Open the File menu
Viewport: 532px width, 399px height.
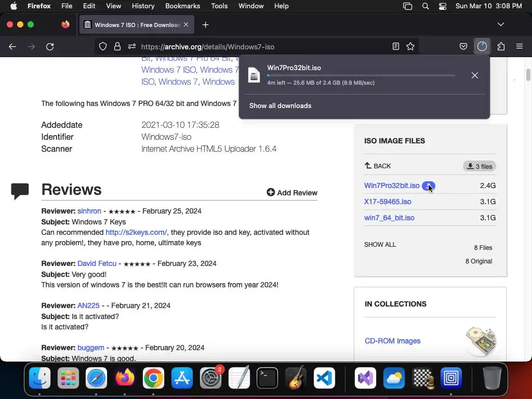(x=67, y=6)
